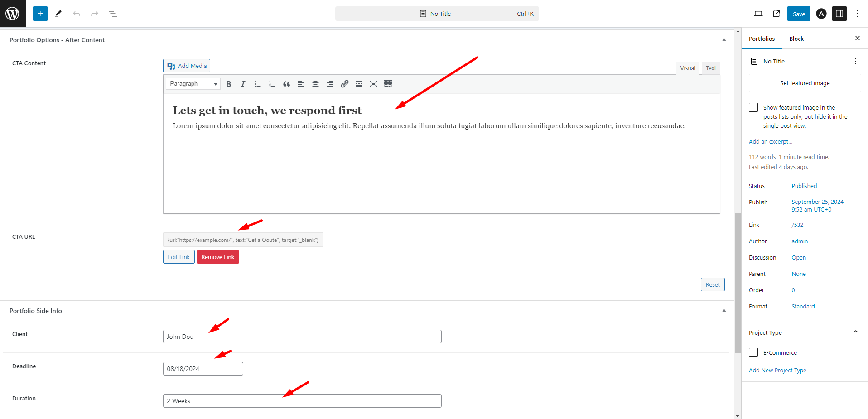The height and width of the screenshot is (419, 868).
Task: Focus the Client input field
Action: point(302,337)
